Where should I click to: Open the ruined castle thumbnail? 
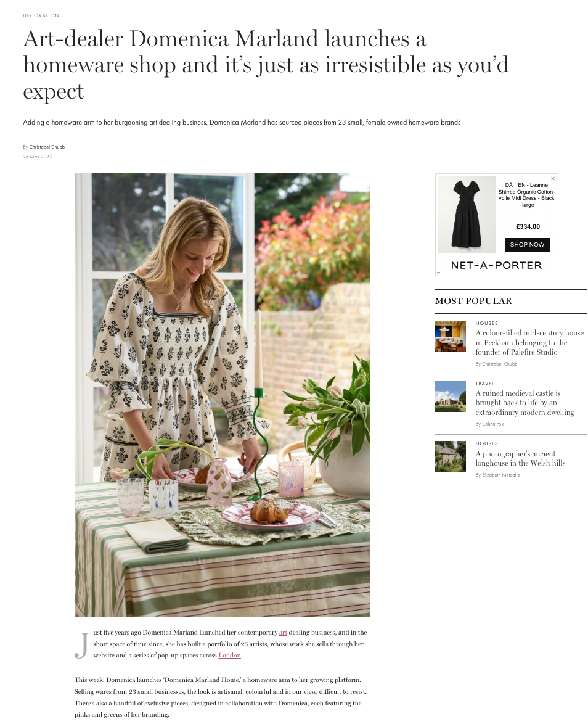click(450, 396)
